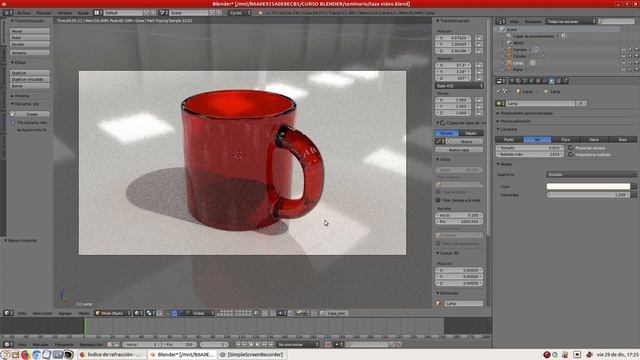640x360 pixels.
Task: Click the Color swatch of the lamp emission
Action: pyautogui.click(x=588, y=186)
